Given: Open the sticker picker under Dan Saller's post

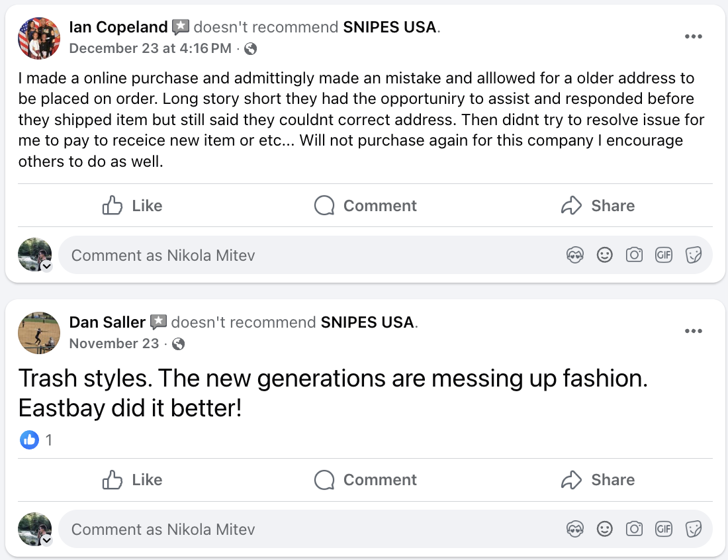Looking at the screenshot, I should 694,529.
